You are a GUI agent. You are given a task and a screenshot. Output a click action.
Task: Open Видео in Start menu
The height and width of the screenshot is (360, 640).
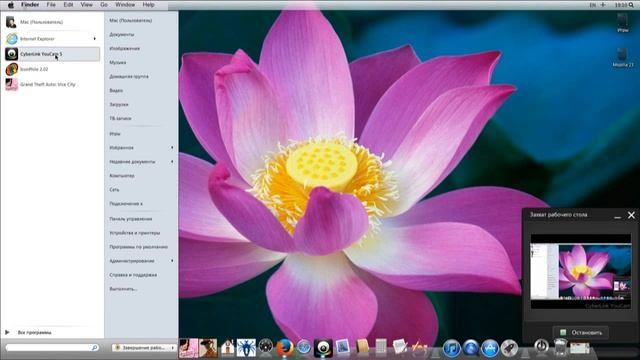[116, 91]
